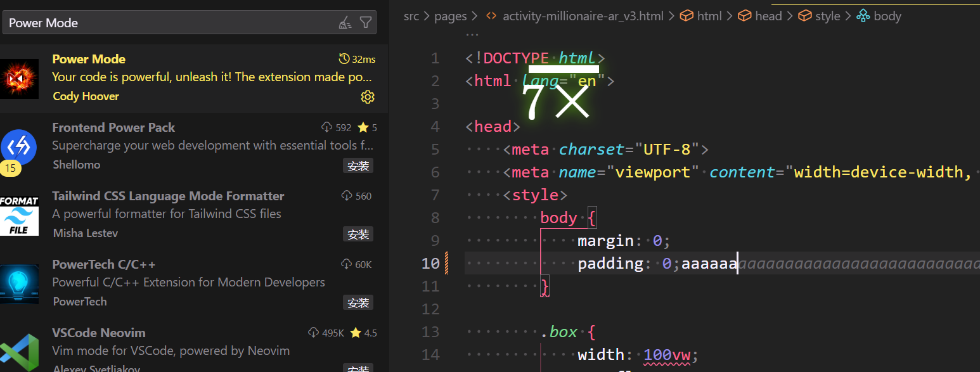Open the html breadcrumb item
Image resolution: width=980 pixels, height=372 pixels.
(709, 16)
